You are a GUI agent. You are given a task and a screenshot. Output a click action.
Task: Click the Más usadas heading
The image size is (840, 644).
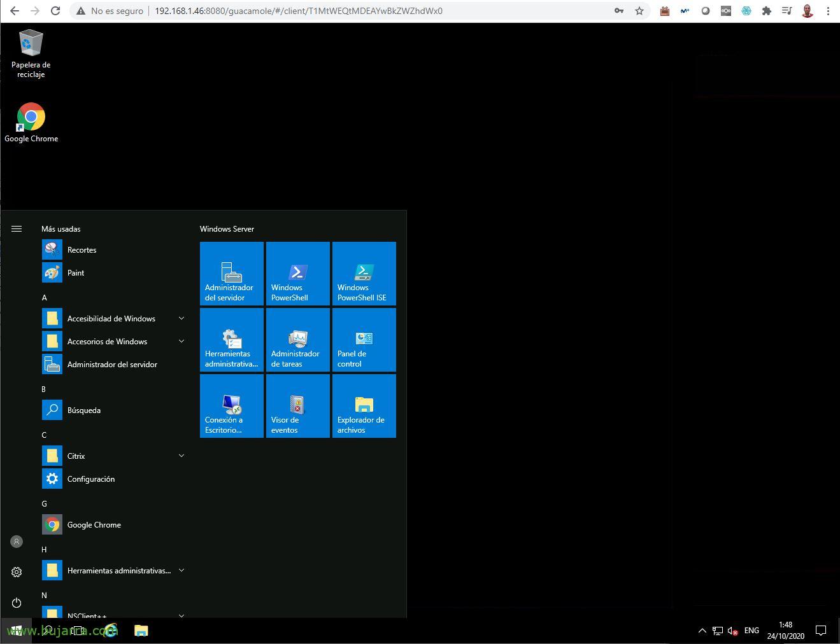click(x=61, y=228)
